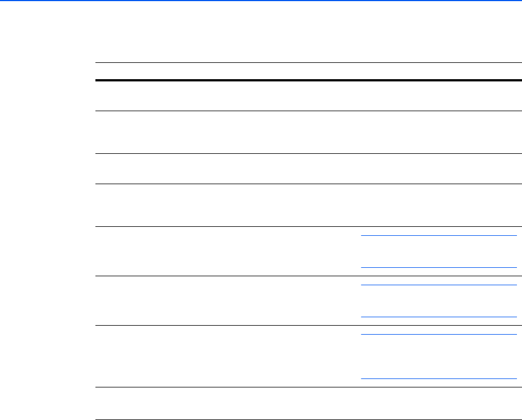Click the bottom blue line of the second blue box
The height and width of the screenshot is (420, 522).
coord(438,317)
